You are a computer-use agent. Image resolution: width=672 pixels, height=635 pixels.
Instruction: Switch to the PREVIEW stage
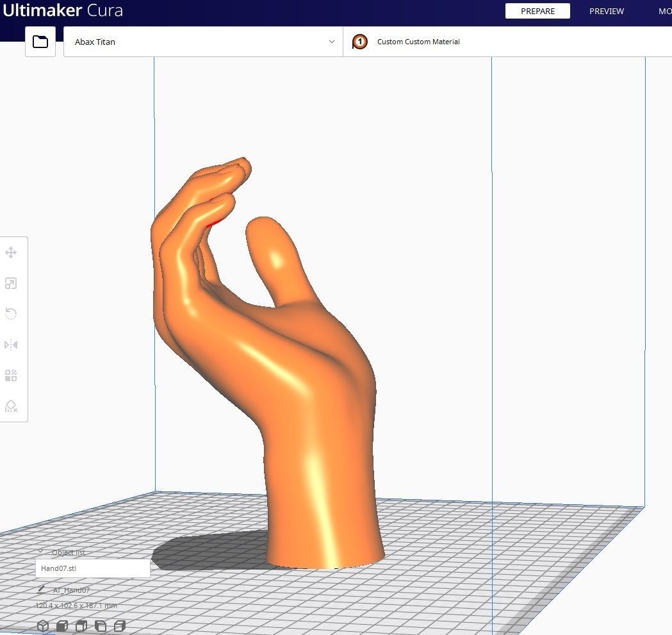607,11
